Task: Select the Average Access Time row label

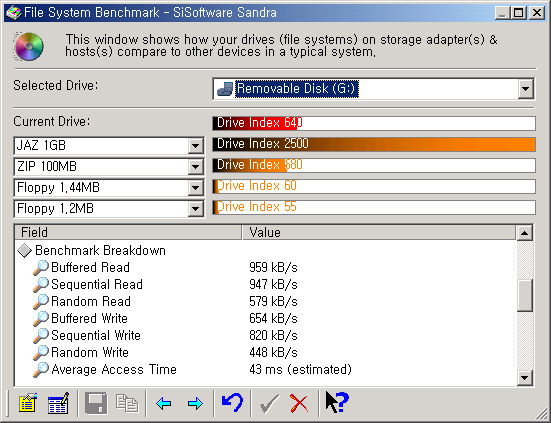Action: [114, 370]
